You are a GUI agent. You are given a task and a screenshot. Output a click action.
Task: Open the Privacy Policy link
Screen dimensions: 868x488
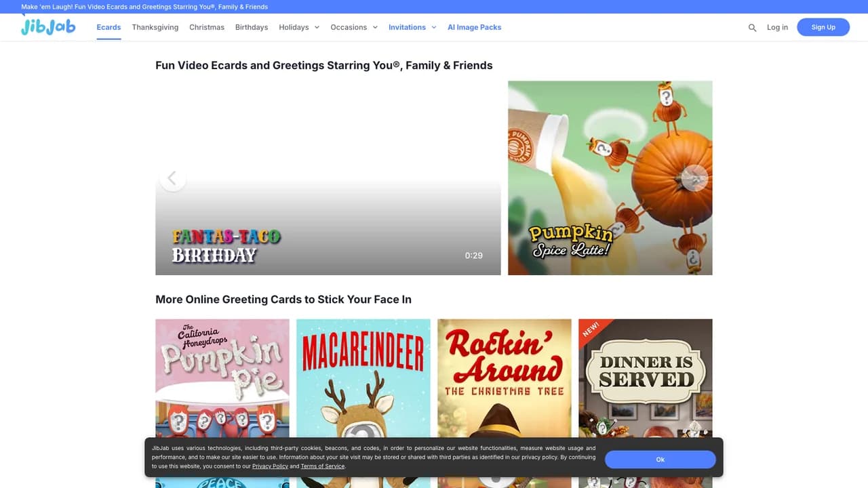coord(270,466)
